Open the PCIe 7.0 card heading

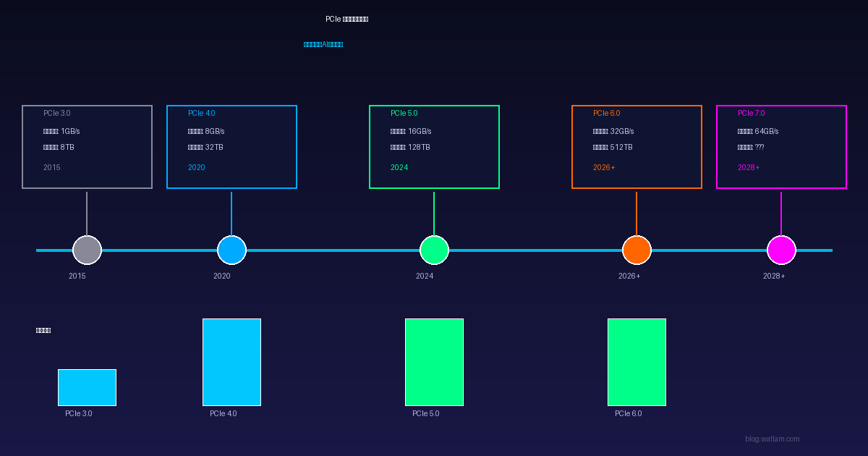click(752, 114)
